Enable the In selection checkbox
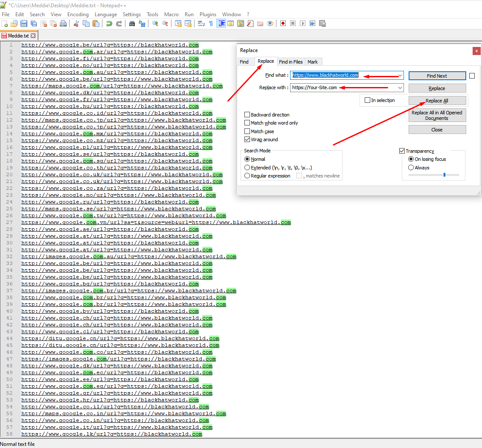The image size is (482, 448). (x=367, y=100)
